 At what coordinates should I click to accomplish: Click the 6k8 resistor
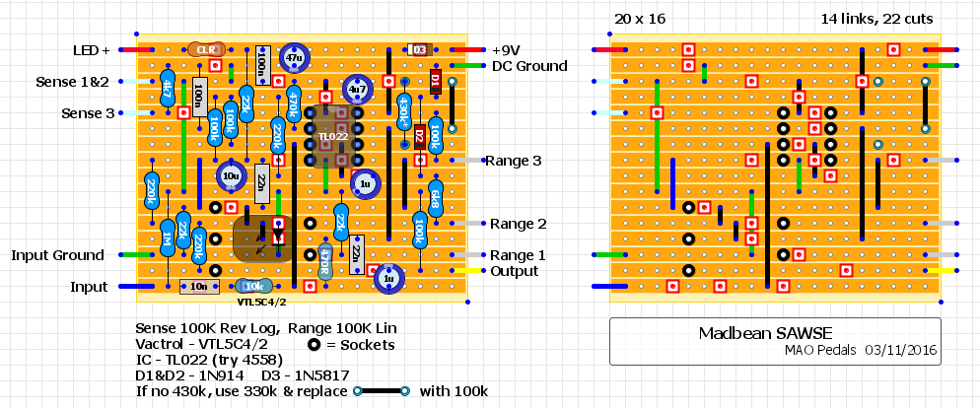435,197
